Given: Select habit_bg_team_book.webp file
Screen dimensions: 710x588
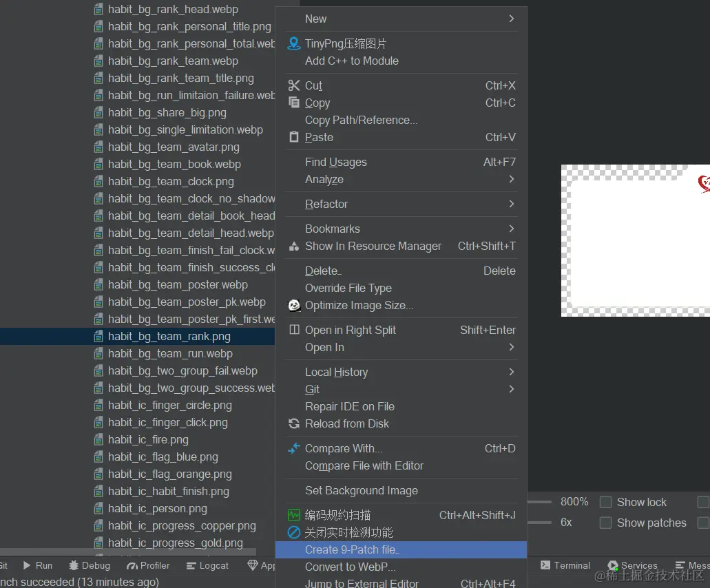Looking at the screenshot, I should tap(174, 165).
